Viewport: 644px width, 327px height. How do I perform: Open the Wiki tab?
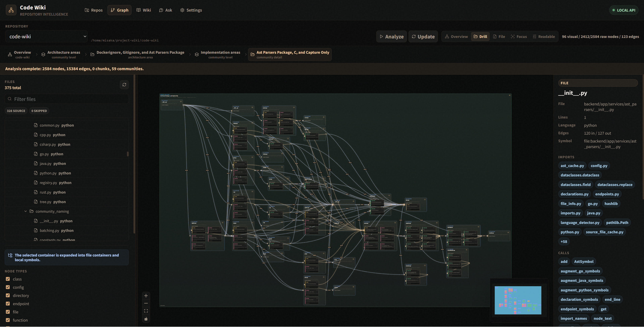144,10
